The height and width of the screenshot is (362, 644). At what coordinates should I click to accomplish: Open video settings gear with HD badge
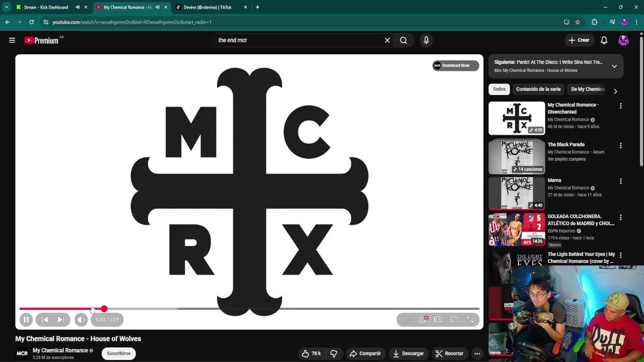click(x=422, y=320)
